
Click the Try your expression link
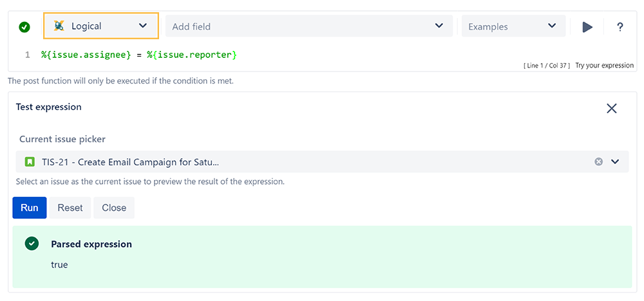(x=604, y=65)
